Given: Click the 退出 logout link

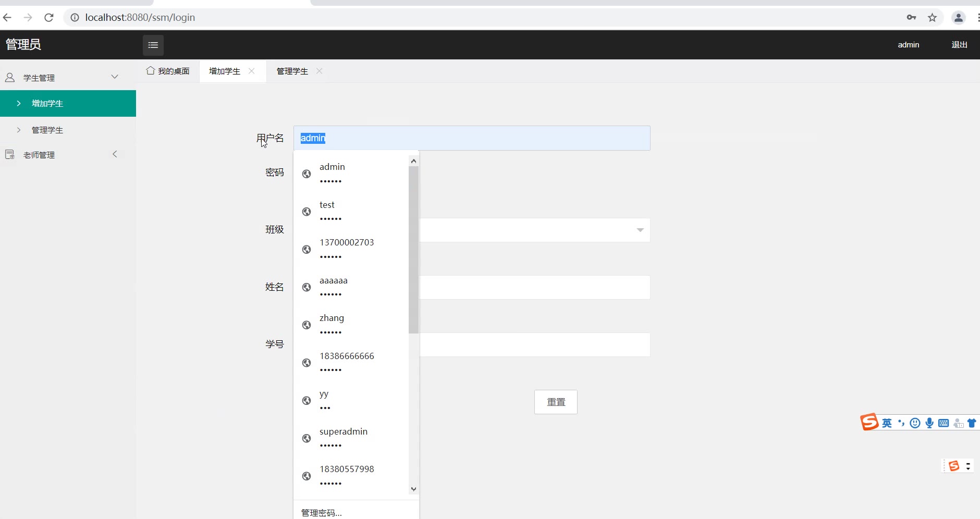Looking at the screenshot, I should (x=959, y=45).
